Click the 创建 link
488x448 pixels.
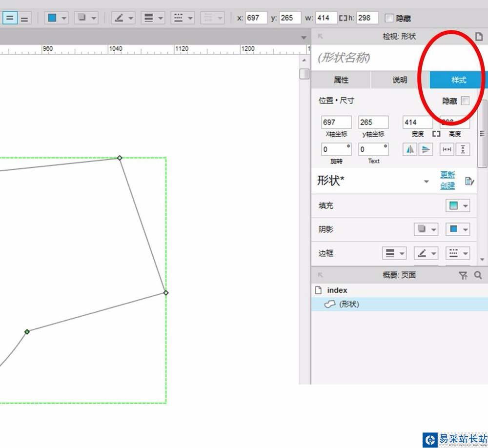[447, 185]
